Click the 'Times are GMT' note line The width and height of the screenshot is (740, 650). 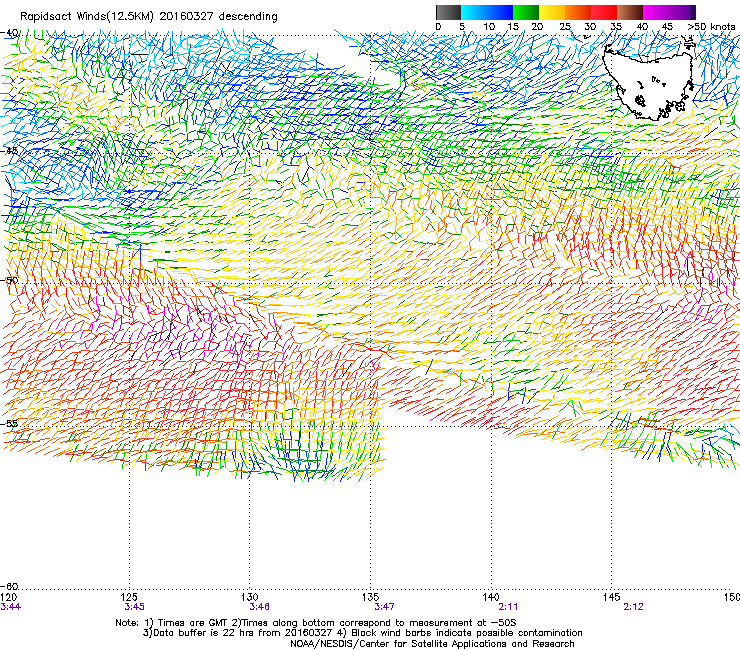pos(316,623)
